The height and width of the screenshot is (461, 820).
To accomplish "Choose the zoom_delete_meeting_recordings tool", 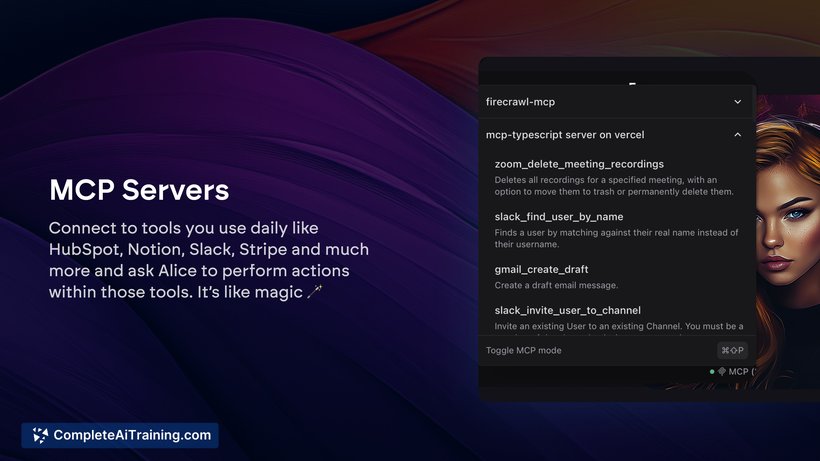I will 579,164.
